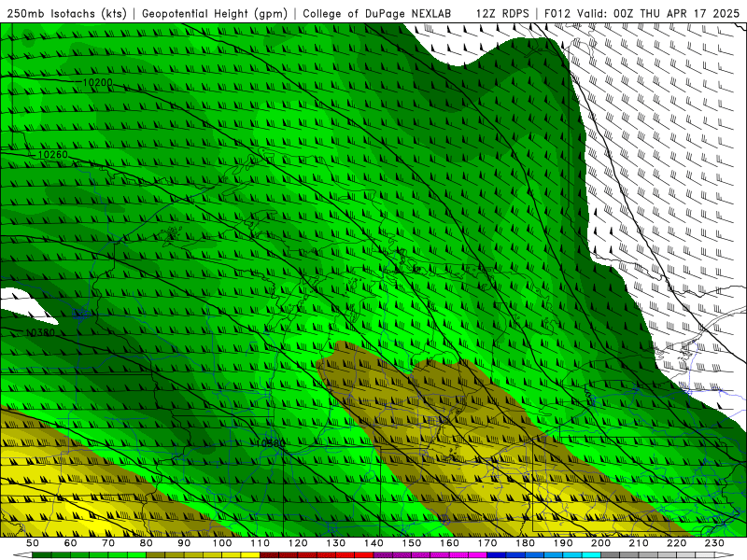Click the 200 value on the color scale
The width and height of the screenshot is (747, 560).
[601, 543]
